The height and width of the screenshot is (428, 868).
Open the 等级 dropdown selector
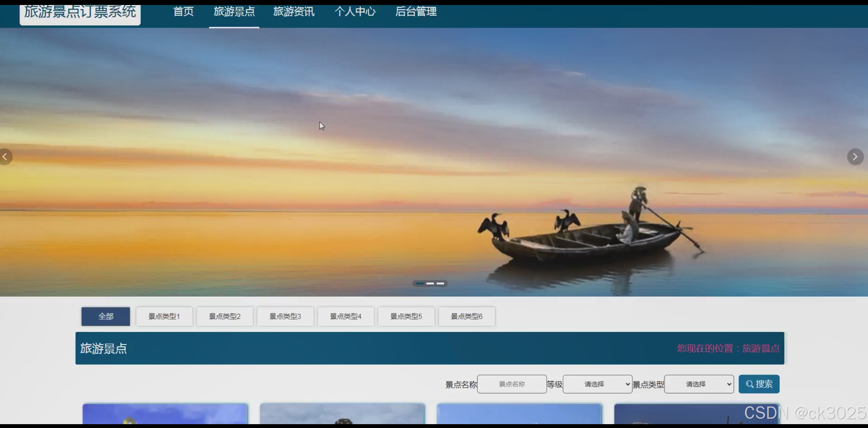pyautogui.click(x=597, y=384)
